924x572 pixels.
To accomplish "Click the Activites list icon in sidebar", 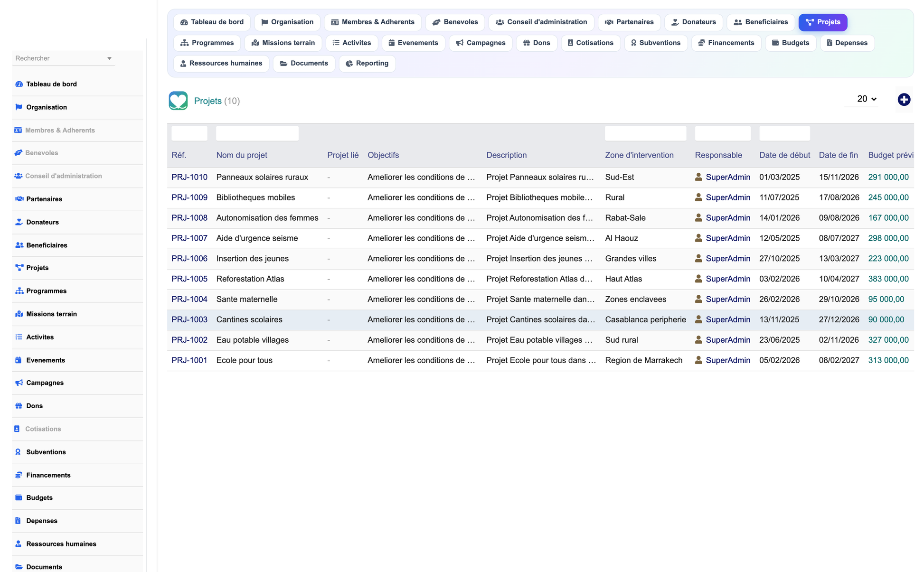I will click(x=19, y=337).
